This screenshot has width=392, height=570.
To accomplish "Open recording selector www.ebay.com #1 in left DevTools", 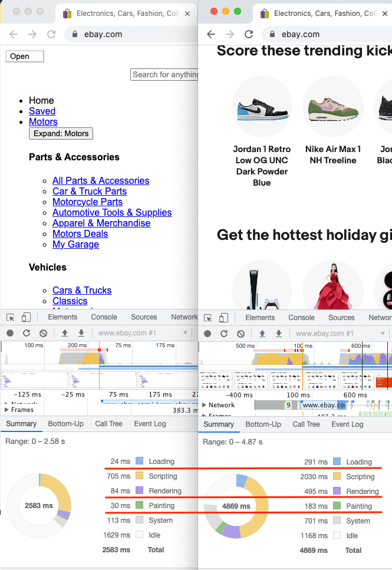I will (143, 333).
